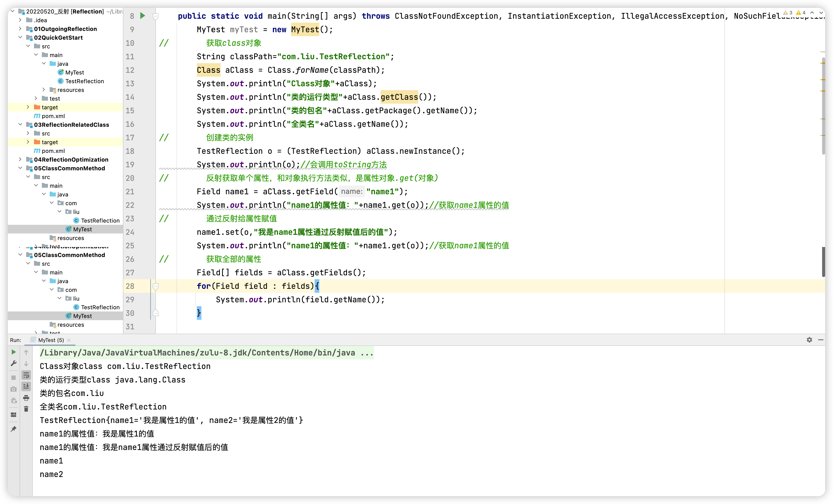Expand the 01OutgoingReflection module

[20, 29]
